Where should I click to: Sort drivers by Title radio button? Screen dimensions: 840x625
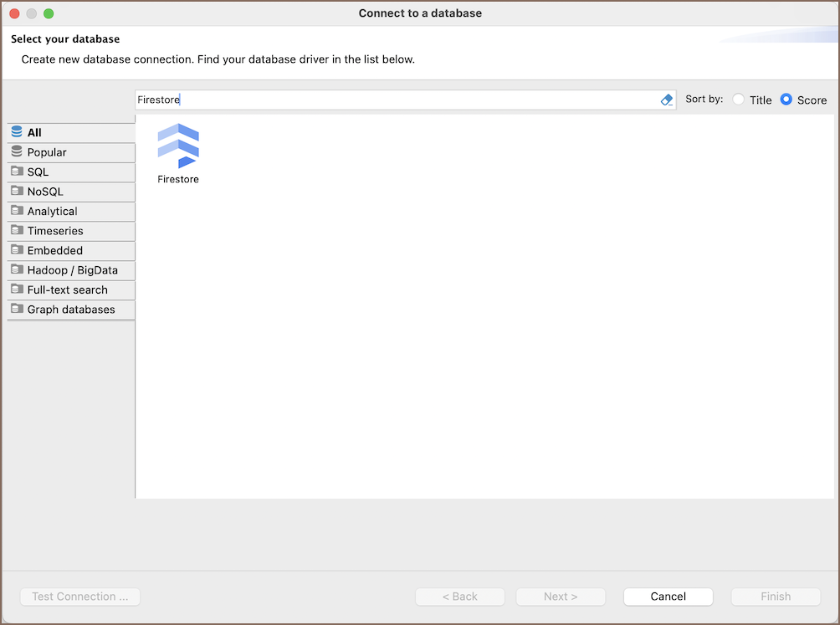(x=738, y=100)
